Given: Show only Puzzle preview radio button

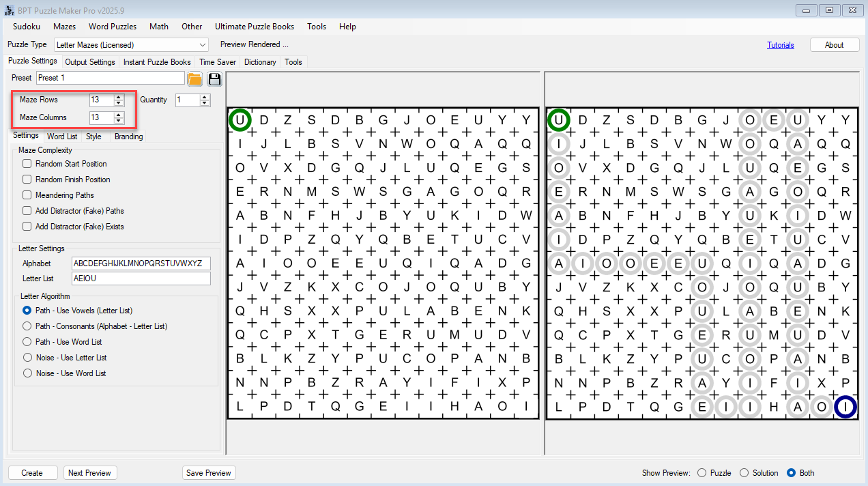Looking at the screenshot, I should [701, 473].
